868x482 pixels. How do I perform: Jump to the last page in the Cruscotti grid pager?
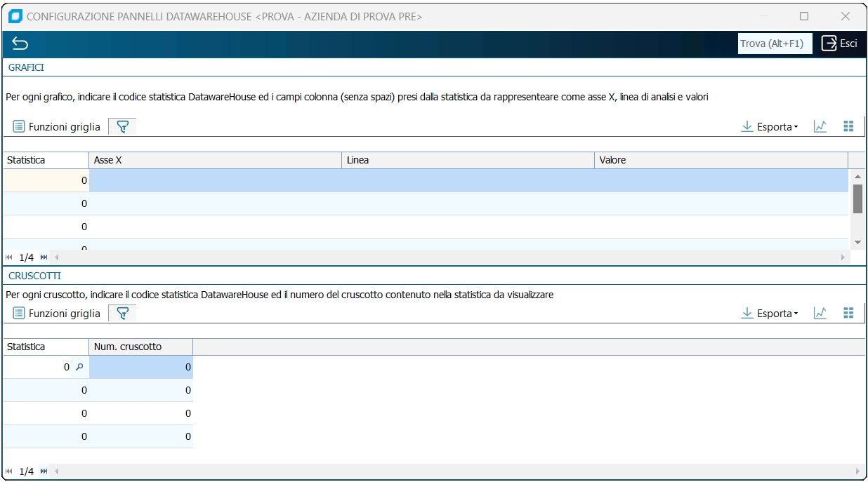tap(44, 471)
